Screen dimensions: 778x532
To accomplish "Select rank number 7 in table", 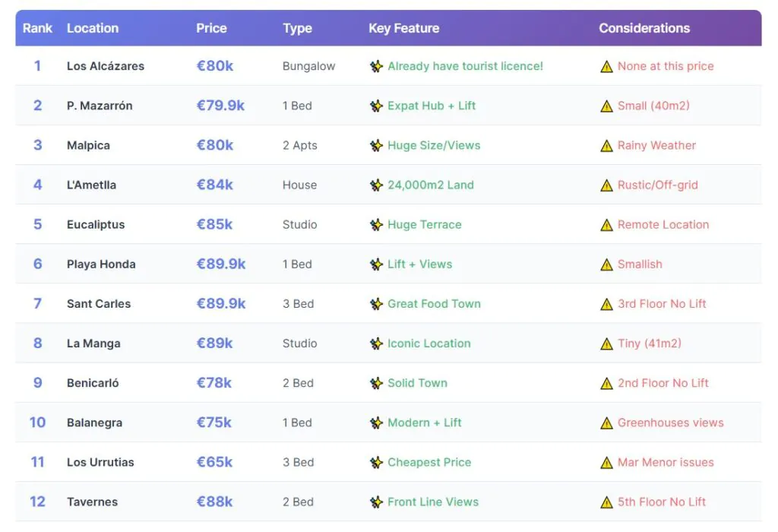I will 37,304.
